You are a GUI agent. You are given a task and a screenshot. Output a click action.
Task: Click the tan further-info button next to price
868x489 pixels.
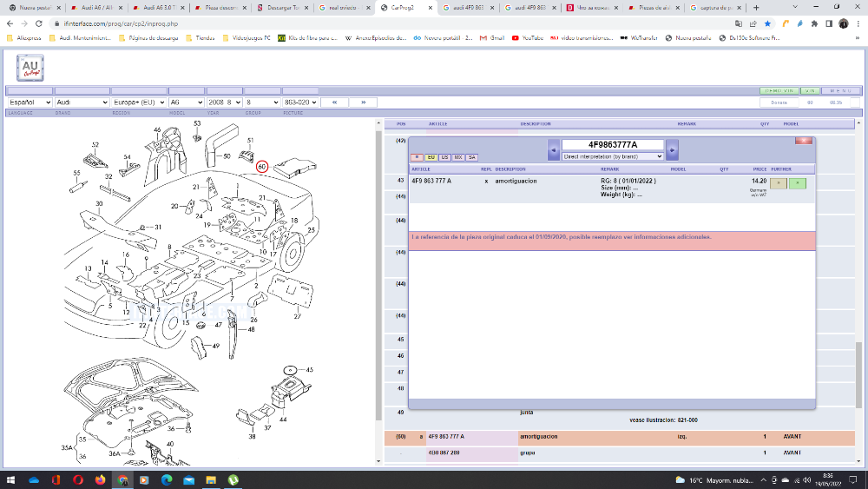[x=779, y=183]
